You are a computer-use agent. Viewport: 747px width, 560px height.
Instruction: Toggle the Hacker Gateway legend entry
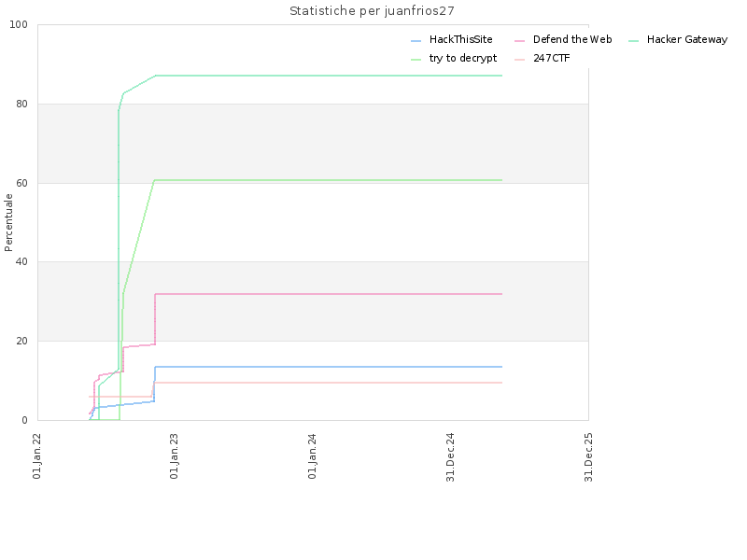686,40
